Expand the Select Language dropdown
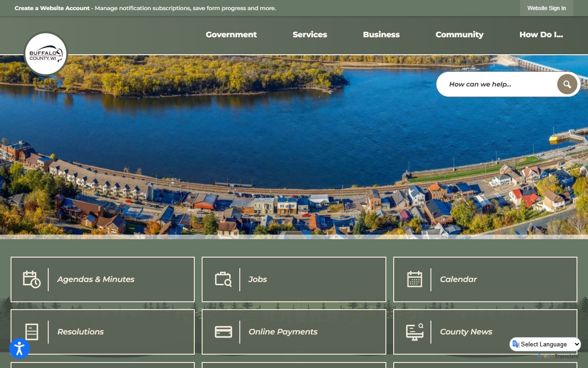The image size is (588, 368). coord(545,344)
